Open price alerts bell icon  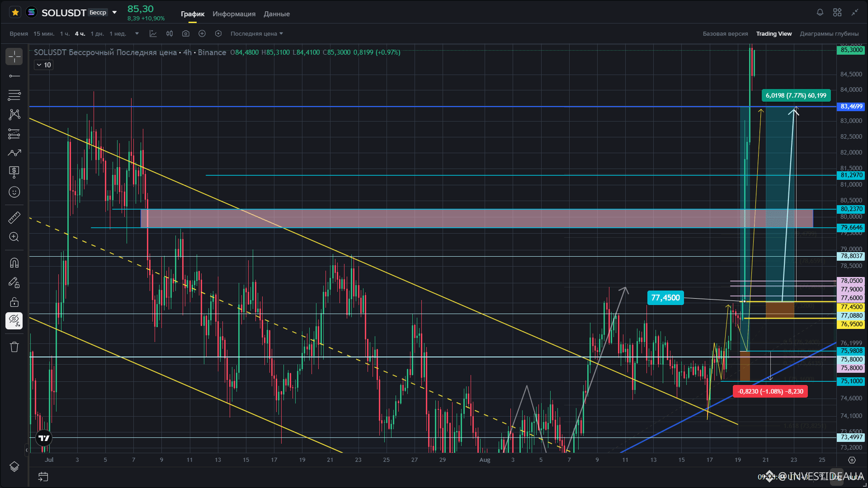(x=820, y=12)
